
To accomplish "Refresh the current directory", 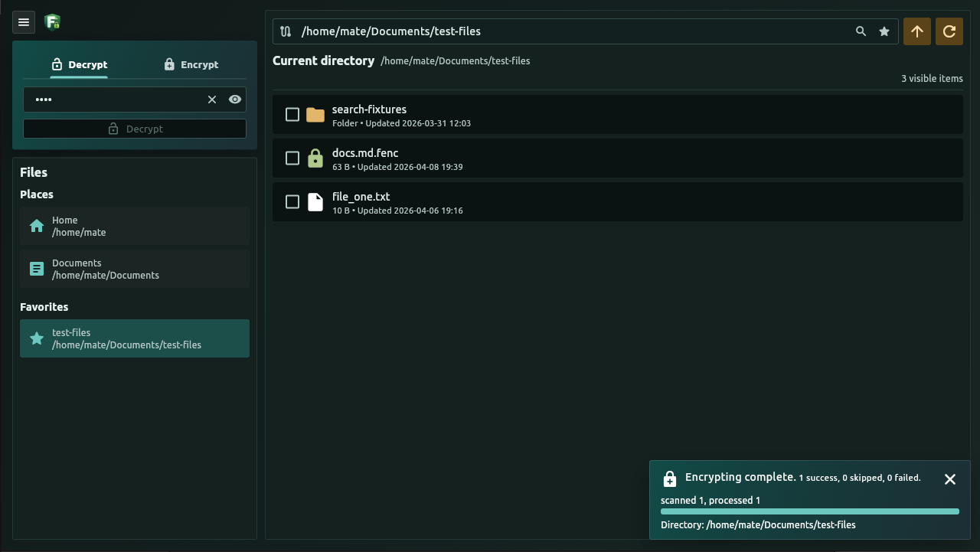I will point(949,31).
